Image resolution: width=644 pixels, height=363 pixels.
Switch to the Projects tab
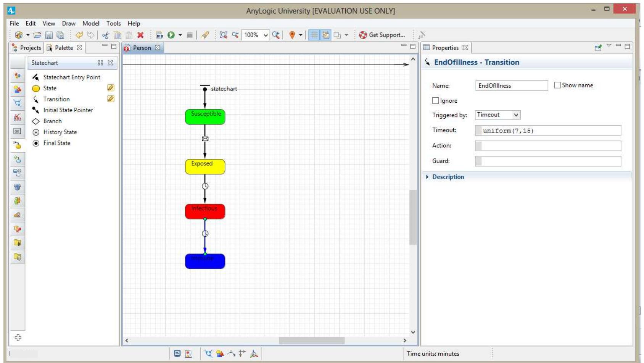[27, 48]
